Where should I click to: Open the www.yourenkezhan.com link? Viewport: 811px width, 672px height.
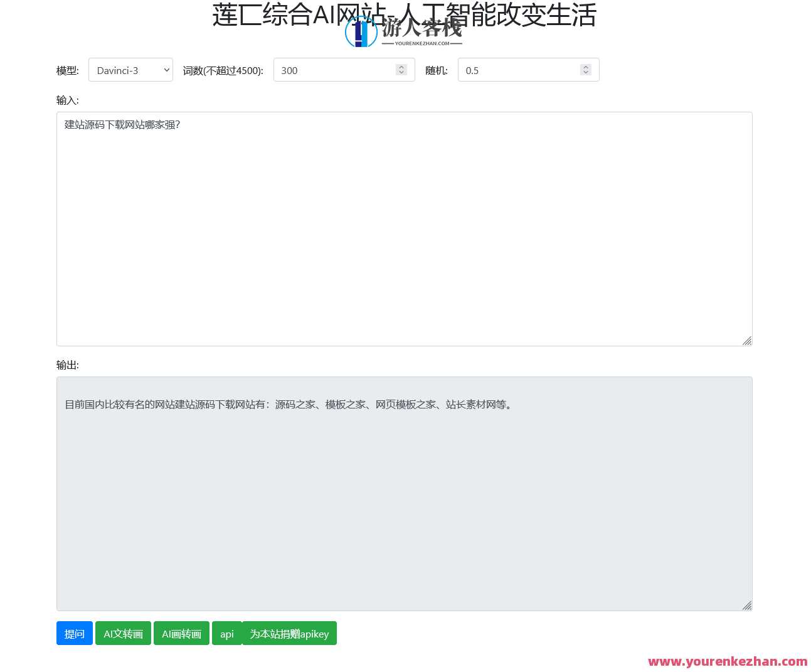pyautogui.click(x=728, y=661)
